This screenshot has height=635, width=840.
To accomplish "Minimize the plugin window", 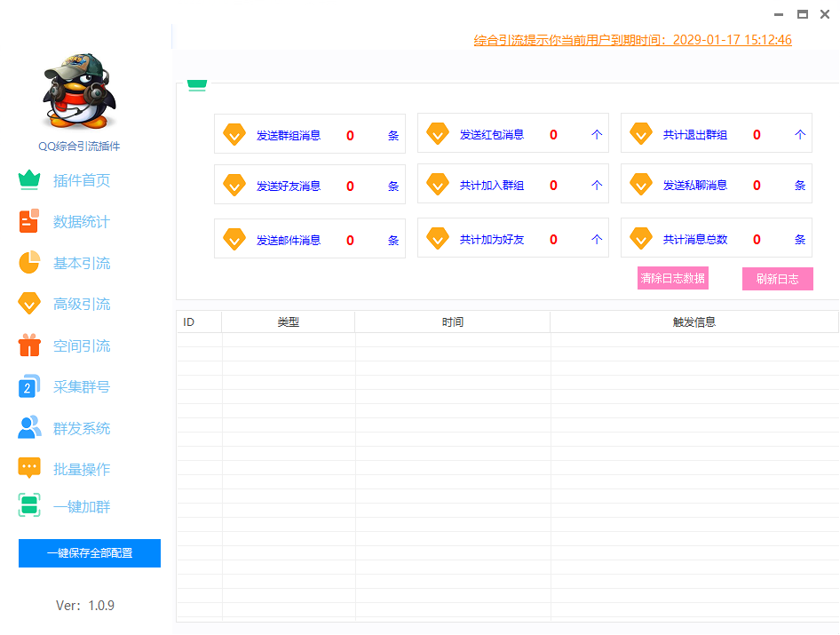I will (x=779, y=14).
